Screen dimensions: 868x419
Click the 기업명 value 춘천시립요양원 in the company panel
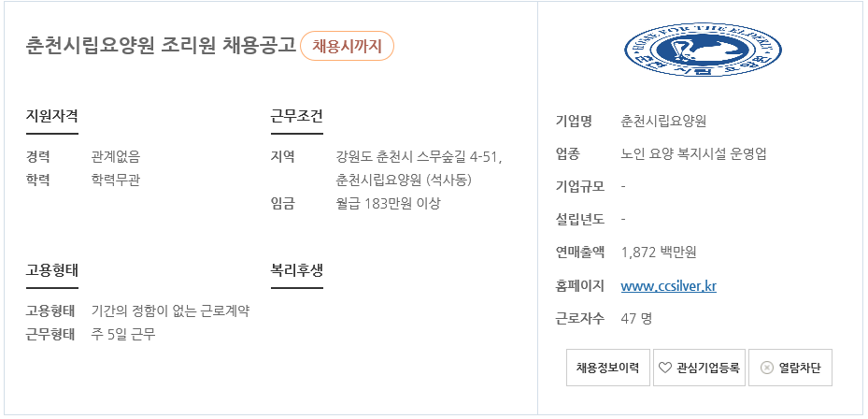click(x=663, y=122)
